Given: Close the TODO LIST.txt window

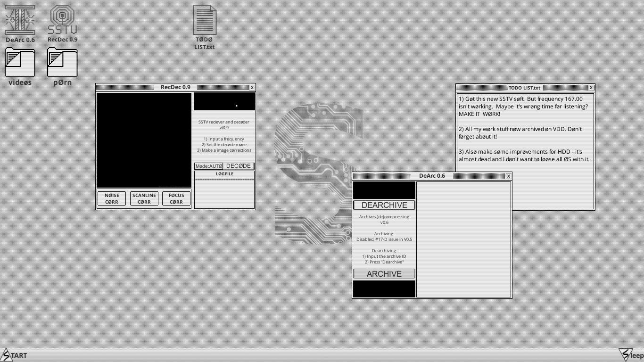Looking at the screenshot, I should pyautogui.click(x=591, y=88).
